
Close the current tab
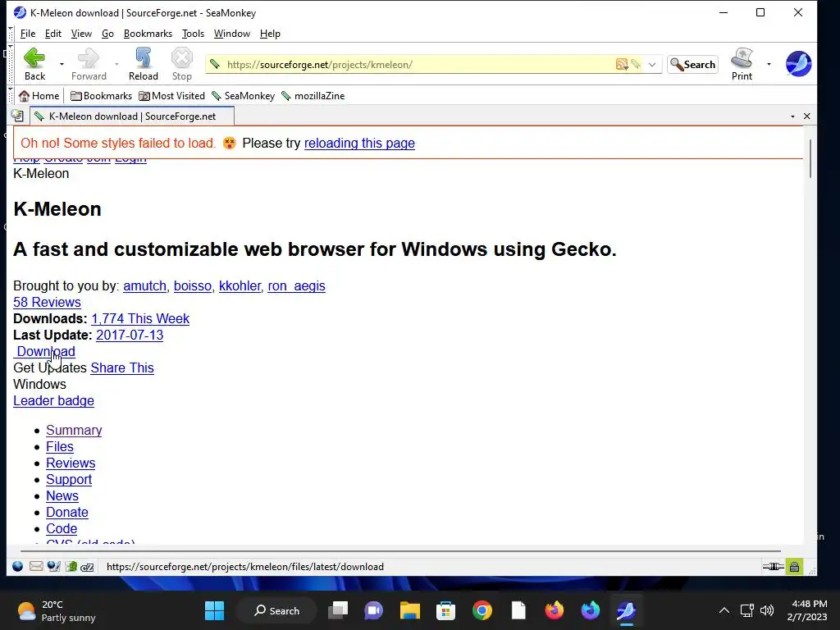point(807,116)
